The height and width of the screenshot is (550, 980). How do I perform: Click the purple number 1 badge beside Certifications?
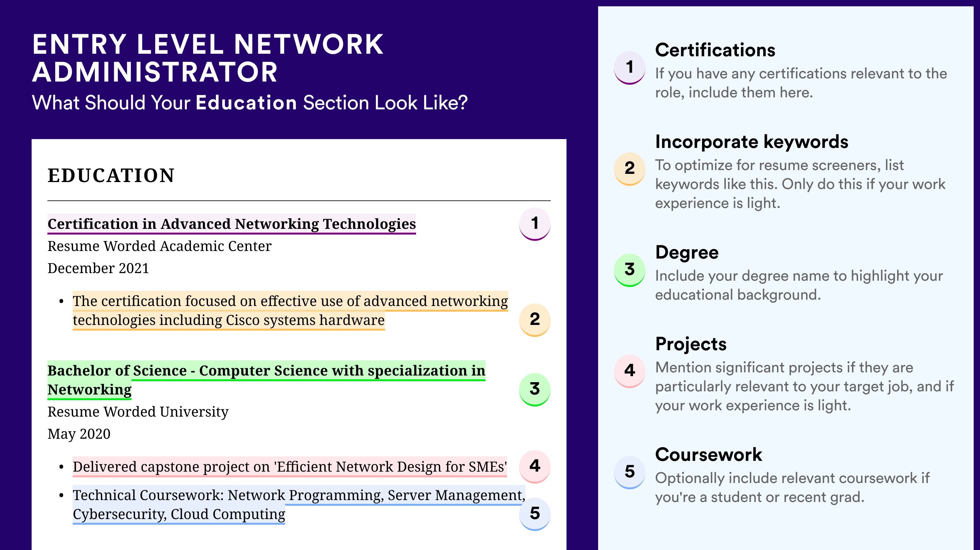click(x=630, y=67)
